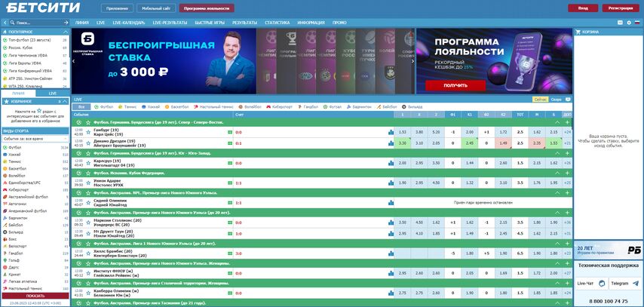Show next banner with right carousel arrow
The image size is (644, 307).
412,61
